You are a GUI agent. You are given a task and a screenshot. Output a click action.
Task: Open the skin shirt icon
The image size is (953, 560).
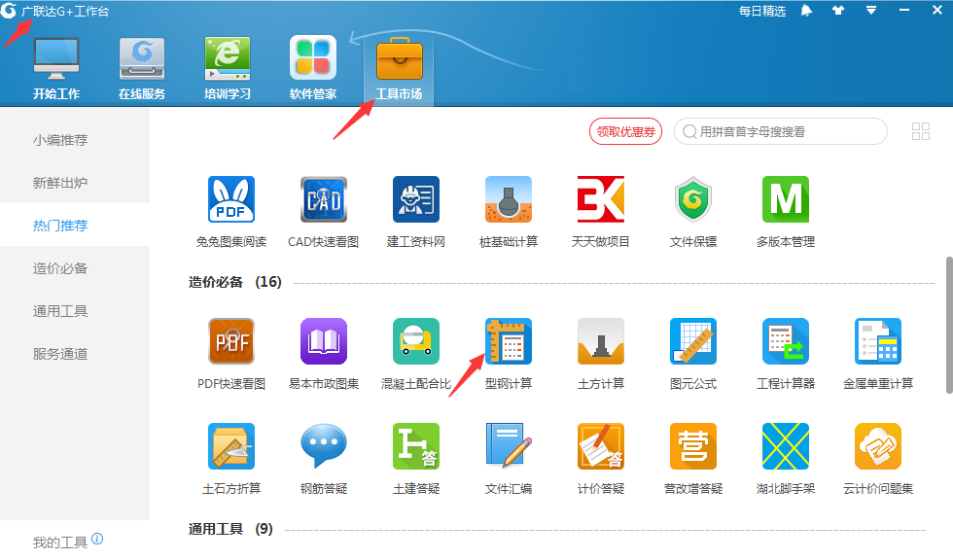tap(838, 11)
